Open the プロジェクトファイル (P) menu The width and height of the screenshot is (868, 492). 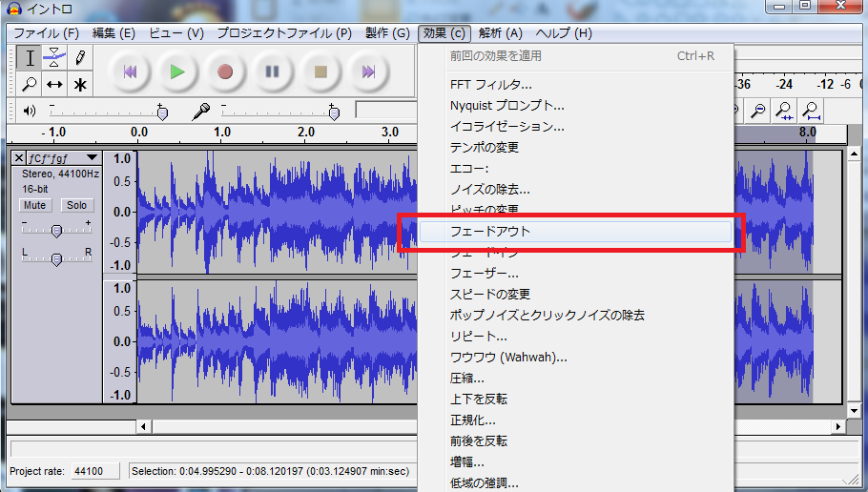click(x=284, y=33)
